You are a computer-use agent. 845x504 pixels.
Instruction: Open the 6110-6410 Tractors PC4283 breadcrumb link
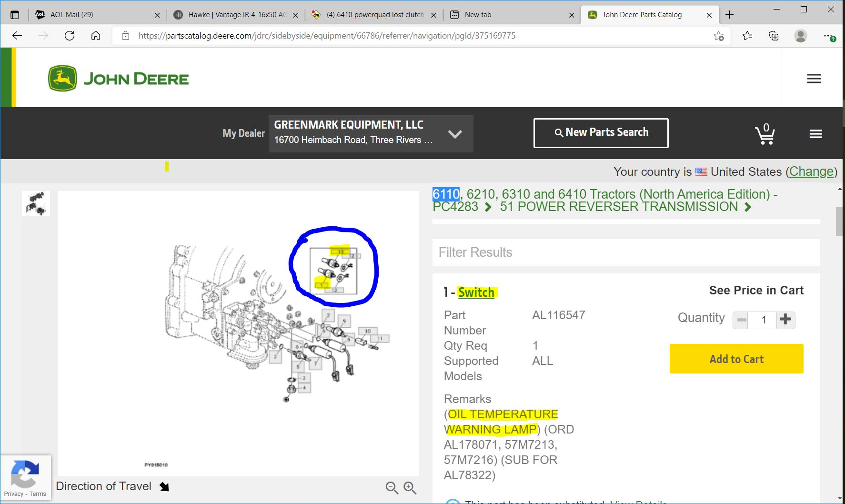tap(605, 200)
